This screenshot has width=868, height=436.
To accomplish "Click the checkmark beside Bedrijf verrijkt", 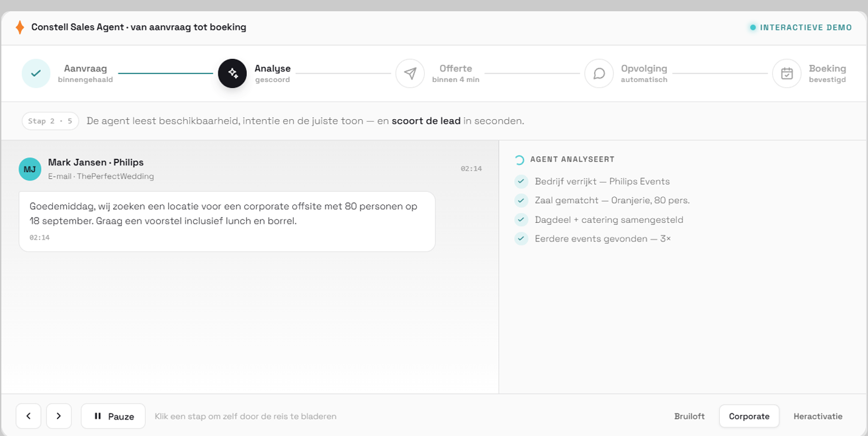I will [x=521, y=181].
